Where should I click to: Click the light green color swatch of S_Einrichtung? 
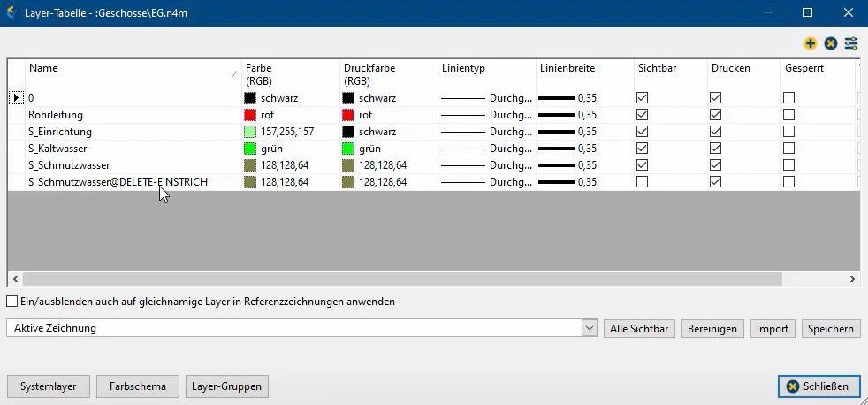pyautogui.click(x=250, y=132)
